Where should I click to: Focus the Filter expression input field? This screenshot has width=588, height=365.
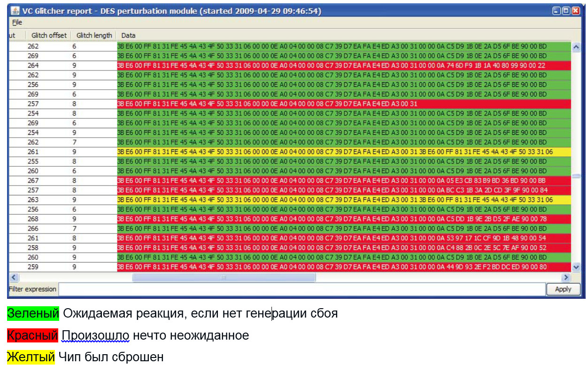click(302, 289)
